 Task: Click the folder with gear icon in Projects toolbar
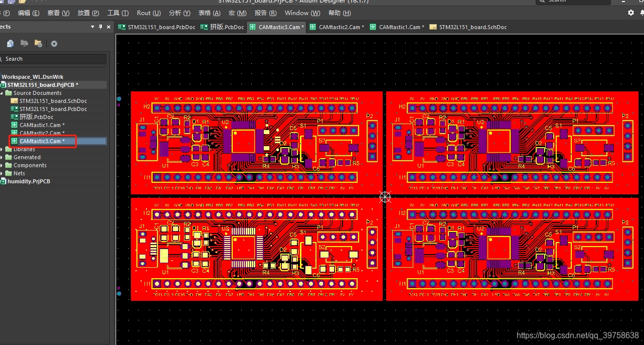38,44
